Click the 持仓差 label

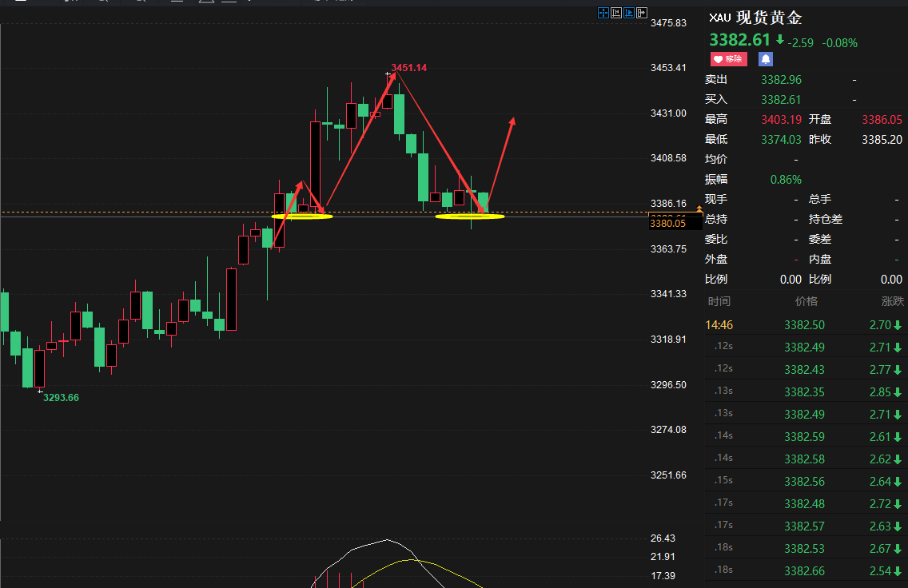click(x=825, y=220)
